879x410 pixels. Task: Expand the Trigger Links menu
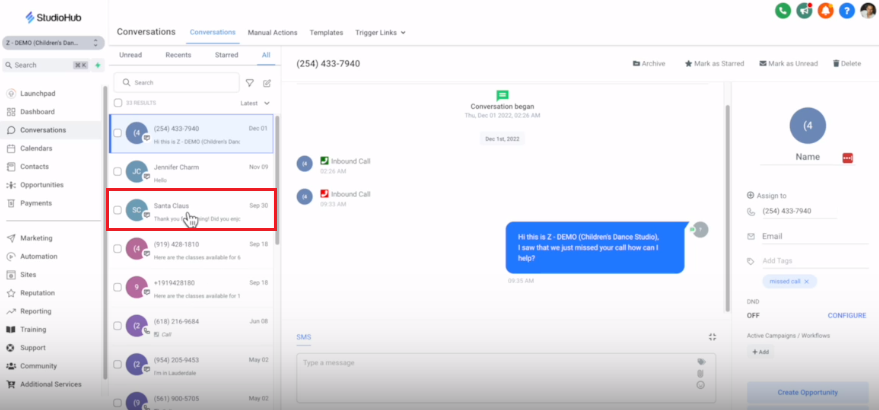(x=380, y=33)
